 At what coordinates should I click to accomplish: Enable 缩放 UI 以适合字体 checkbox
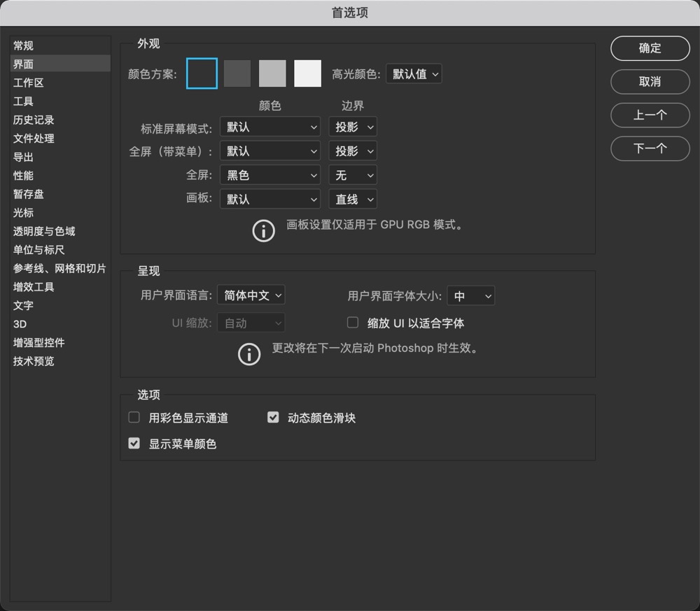coord(352,322)
